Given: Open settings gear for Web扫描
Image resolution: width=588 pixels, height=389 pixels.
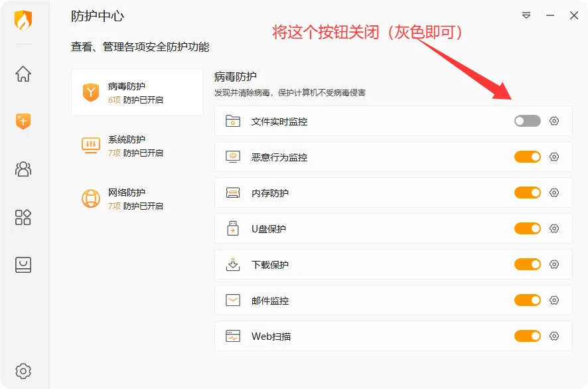Looking at the screenshot, I should 555,336.
